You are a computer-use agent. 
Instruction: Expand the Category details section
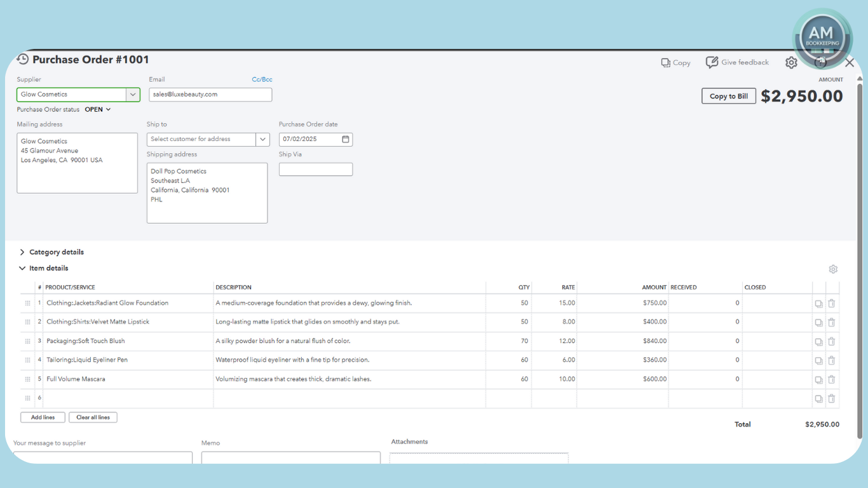(x=22, y=252)
